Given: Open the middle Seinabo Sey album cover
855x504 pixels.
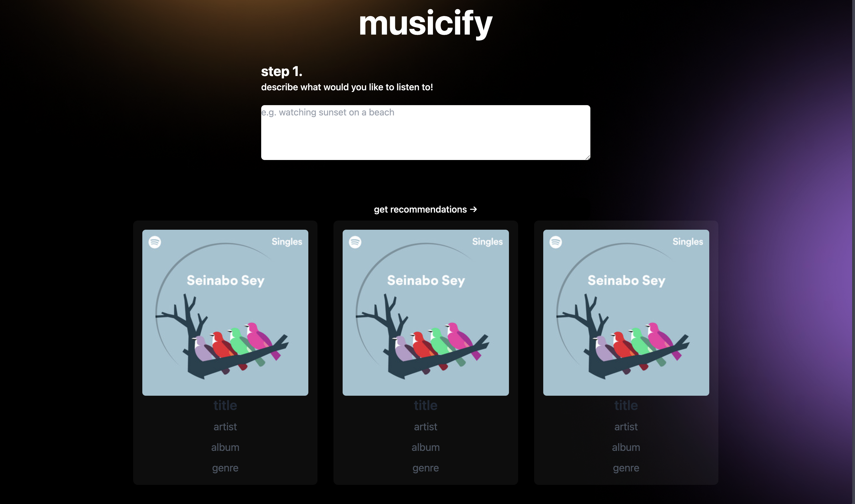Looking at the screenshot, I should [425, 313].
